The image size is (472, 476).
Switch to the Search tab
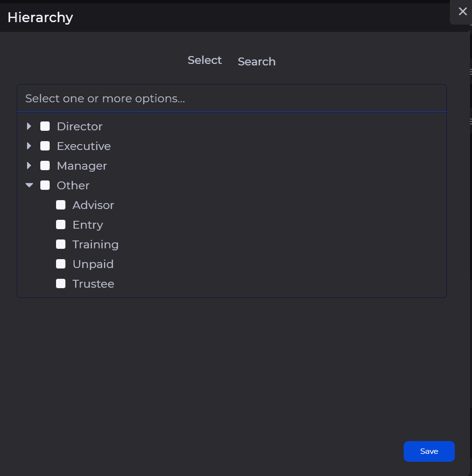pos(256,62)
